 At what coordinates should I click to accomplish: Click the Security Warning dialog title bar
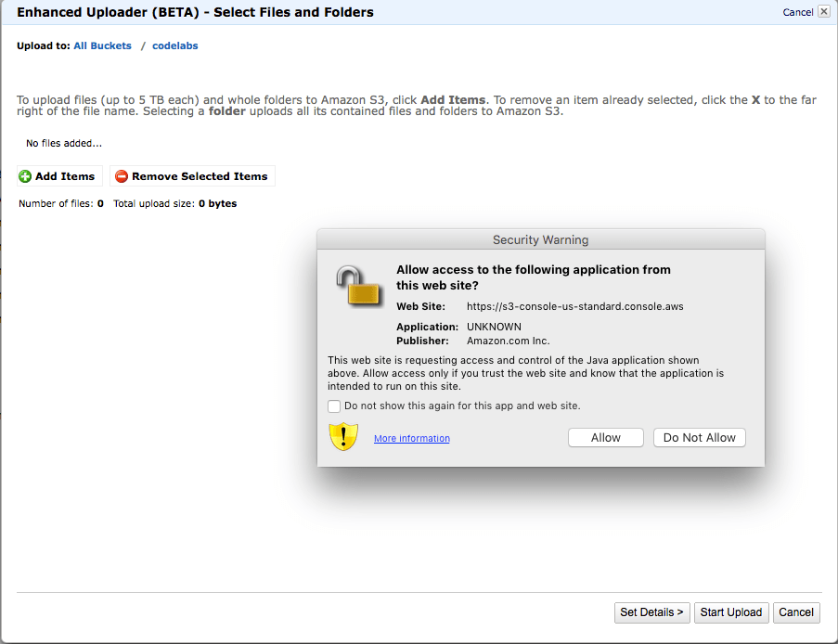tap(540, 239)
